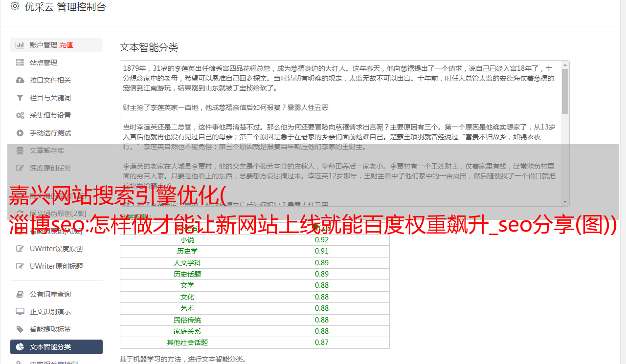626x364 pixels.
Task: Click the down arrow of the text area scrollbar
Action: coord(565,201)
